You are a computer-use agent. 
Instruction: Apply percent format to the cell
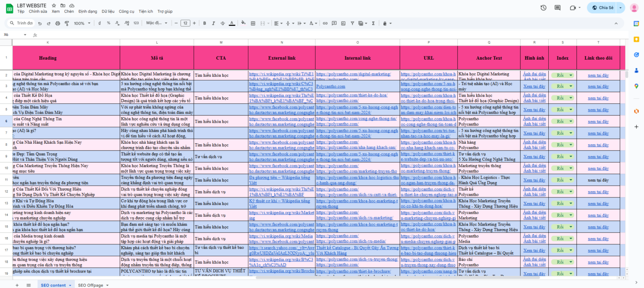(x=109, y=23)
